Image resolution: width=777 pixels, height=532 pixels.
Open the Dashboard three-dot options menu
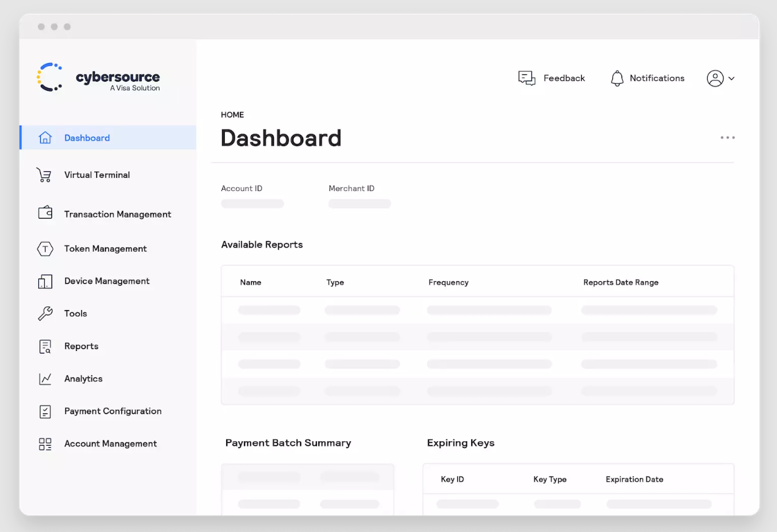[x=728, y=138]
